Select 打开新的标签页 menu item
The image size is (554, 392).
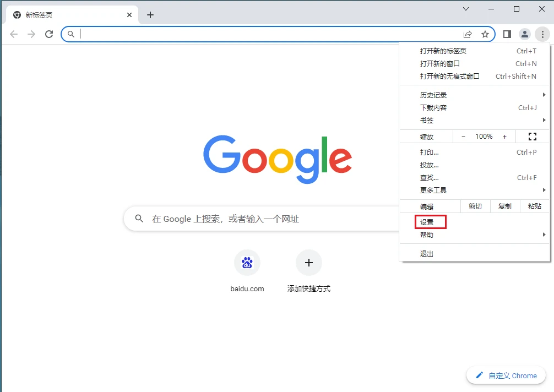click(475, 51)
